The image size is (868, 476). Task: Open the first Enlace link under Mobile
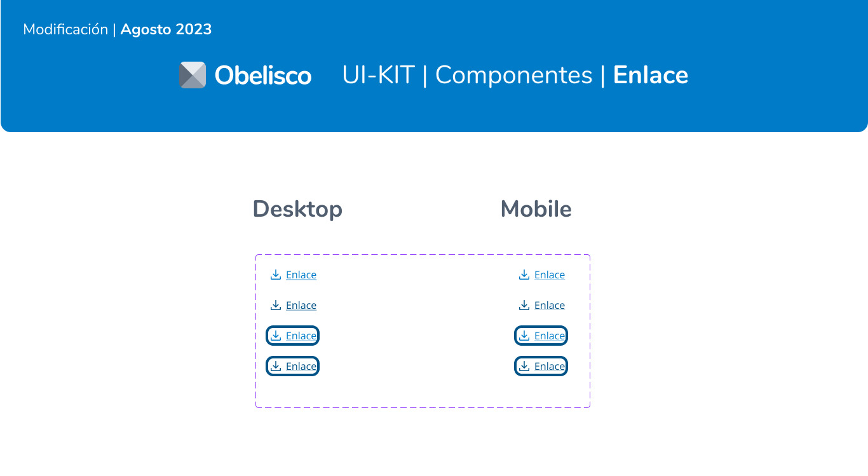click(x=550, y=275)
